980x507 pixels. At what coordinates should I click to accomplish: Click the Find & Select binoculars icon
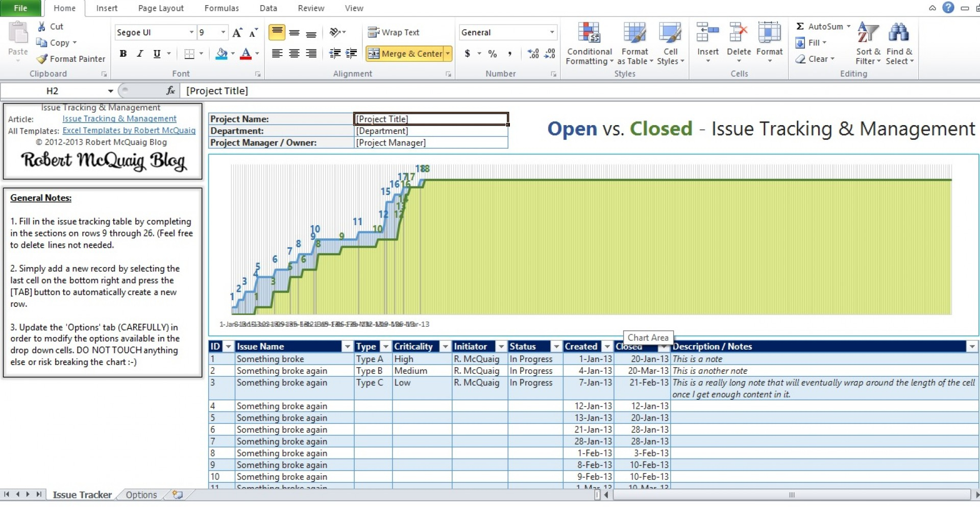tap(898, 33)
